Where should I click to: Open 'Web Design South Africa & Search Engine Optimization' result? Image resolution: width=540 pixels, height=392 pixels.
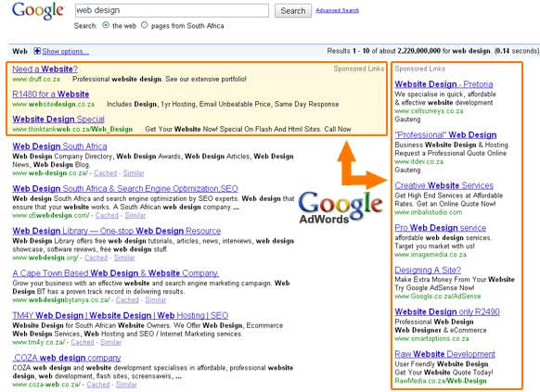pos(125,188)
